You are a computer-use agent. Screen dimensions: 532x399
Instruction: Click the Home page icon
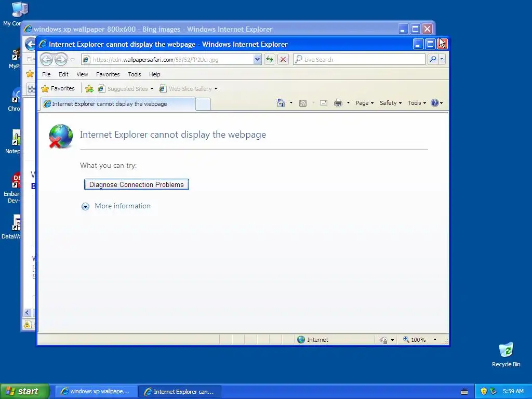[281, 103]
